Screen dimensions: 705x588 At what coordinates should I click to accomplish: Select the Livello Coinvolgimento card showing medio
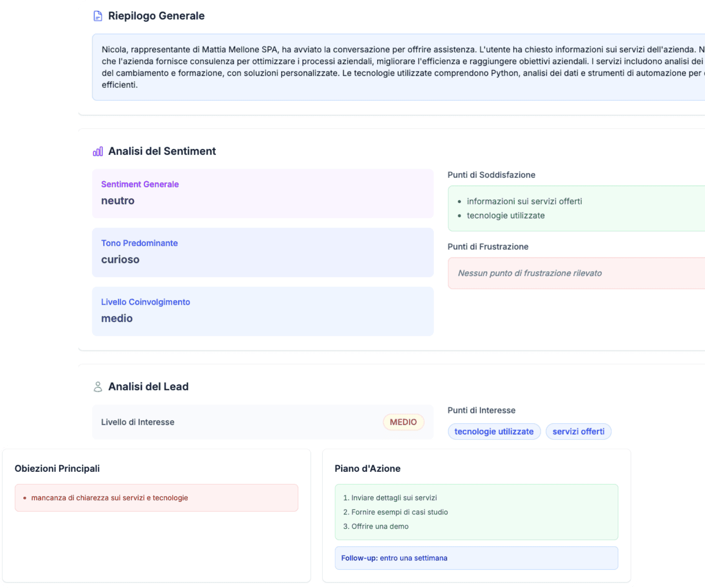tap(262, 311)
